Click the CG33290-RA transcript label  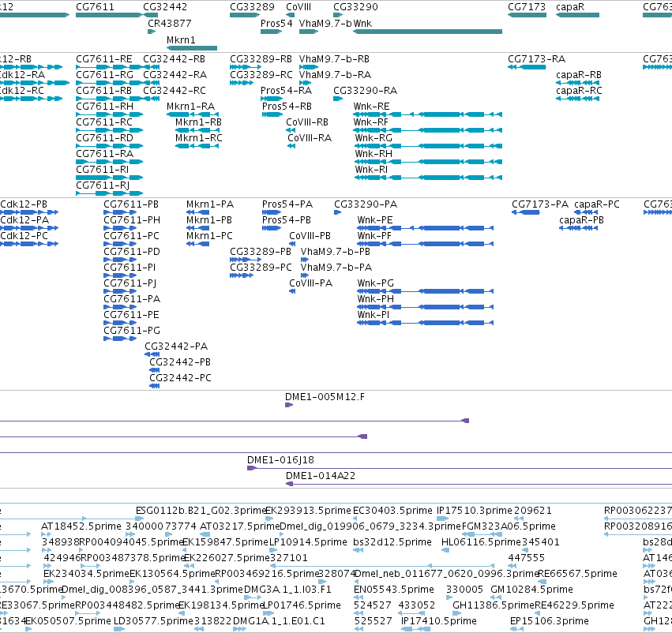pos(365,90)
